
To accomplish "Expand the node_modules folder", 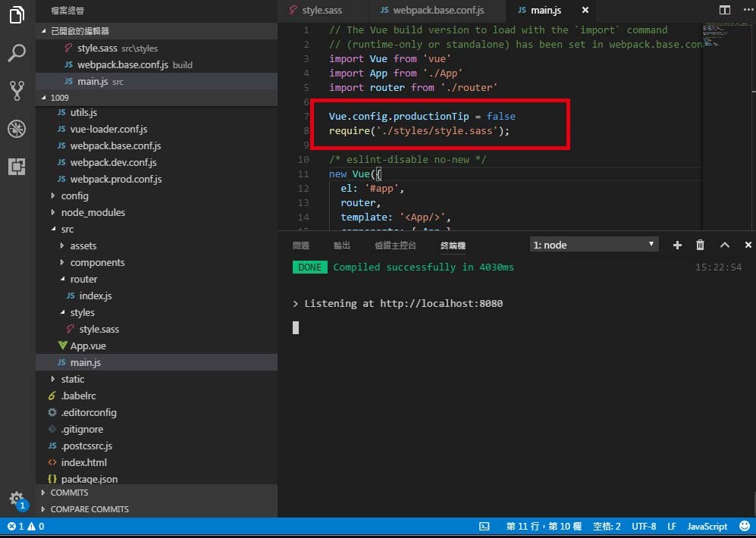I will coord(157,212).
